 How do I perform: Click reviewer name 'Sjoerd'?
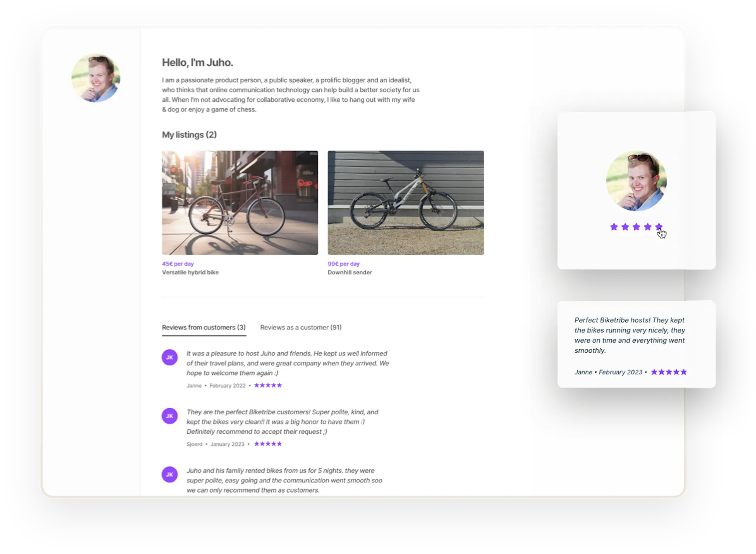coord(194,444)
